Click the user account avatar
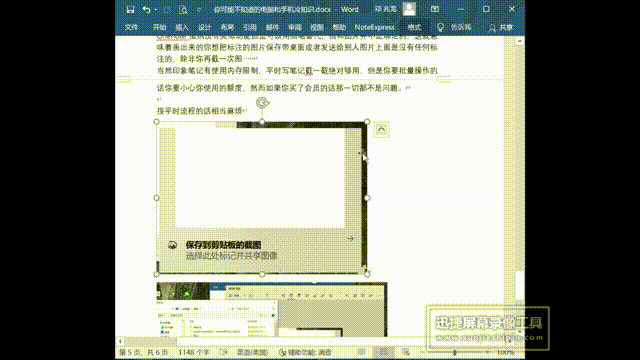The image size is (640, 360). coord(409,9)
